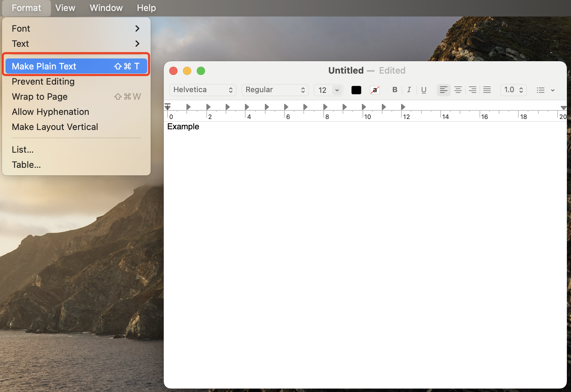Image resolution: width=571 pixels, height=392 pixels.
Task: Toggle underline formatting in toolbar
Action: coord(424,90)
